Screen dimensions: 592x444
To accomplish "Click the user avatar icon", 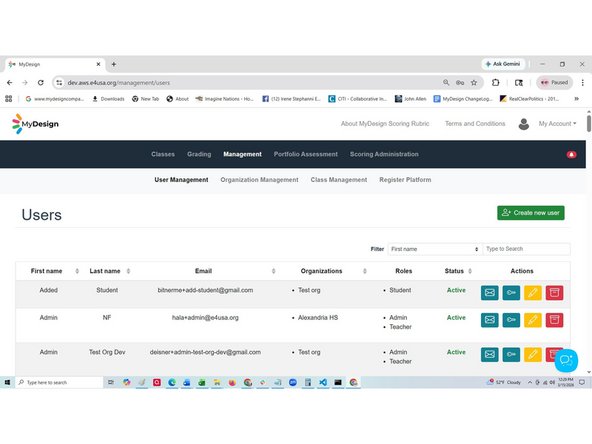I will pyautogui.click(x=524, y=124).
